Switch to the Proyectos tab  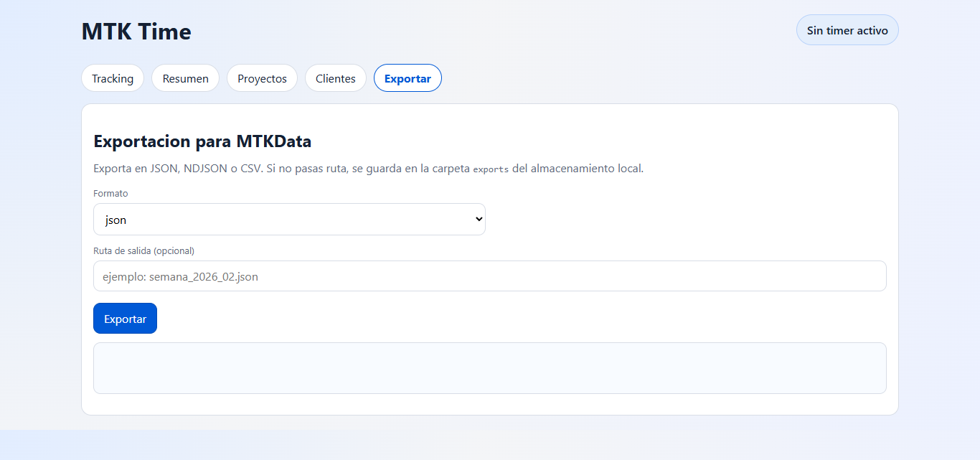tap(262, 78)
